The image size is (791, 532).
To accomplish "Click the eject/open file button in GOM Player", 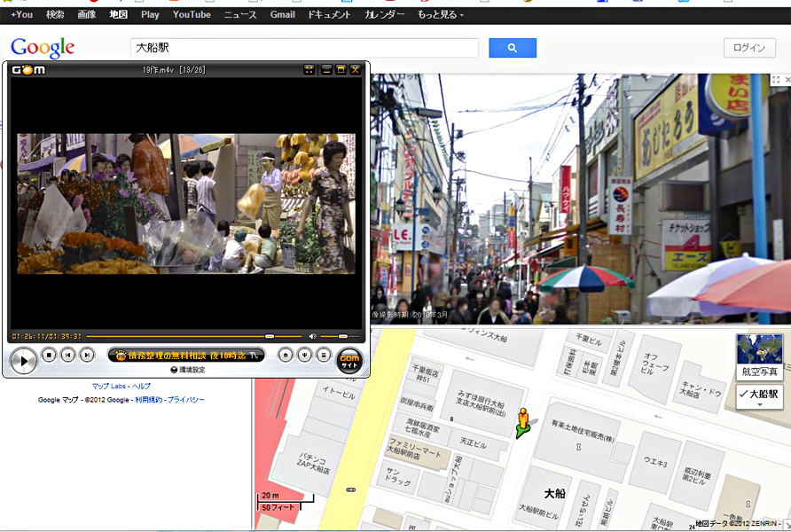I will click(286, 355).
